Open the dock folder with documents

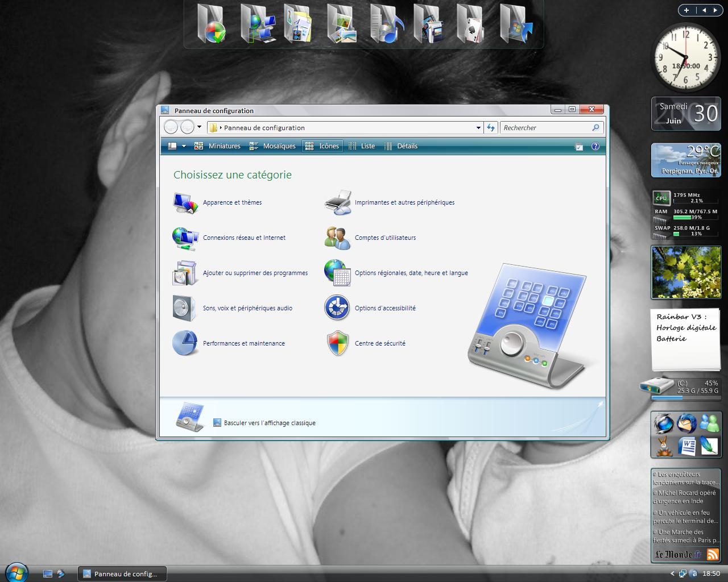pyautogui.click(x=299, y=24)
